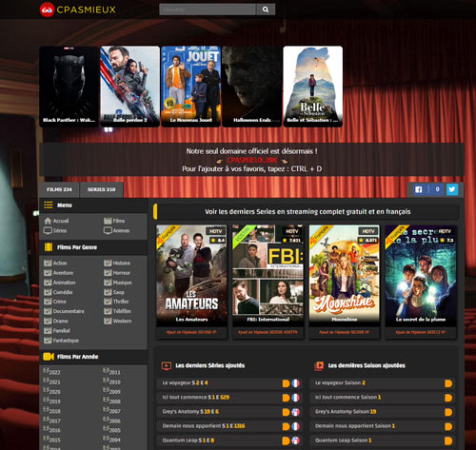Open Séries from the menu
The image size is (476, 450).
[55, 230]
